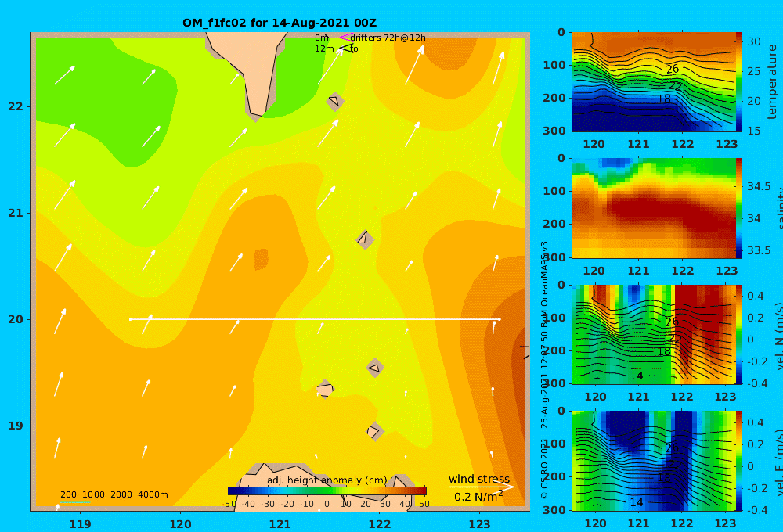Click the 'vel. E (m/s)' axis label

coord(779,462)
